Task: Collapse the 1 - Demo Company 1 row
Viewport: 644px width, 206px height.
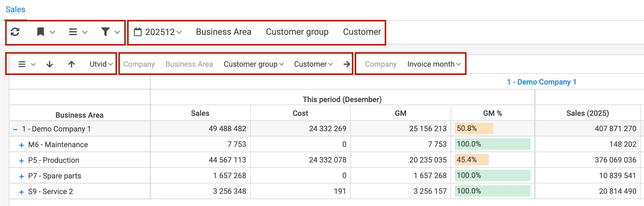Action: (15, 129)
